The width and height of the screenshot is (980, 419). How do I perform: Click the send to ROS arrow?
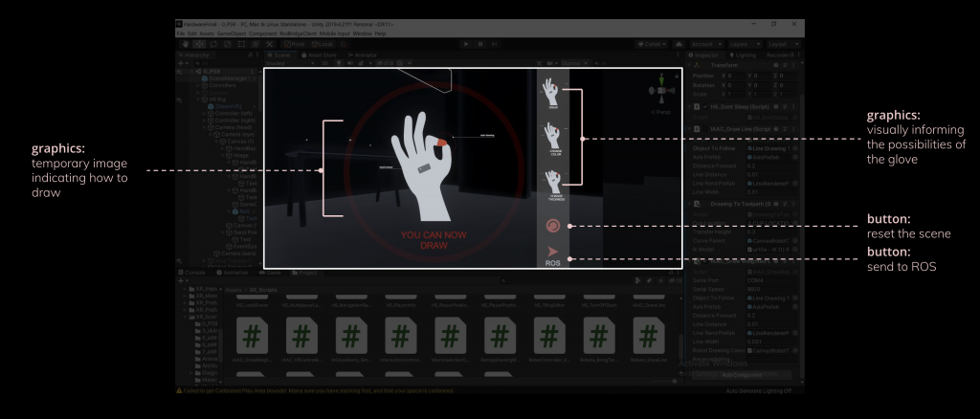[x=552, y=253]
